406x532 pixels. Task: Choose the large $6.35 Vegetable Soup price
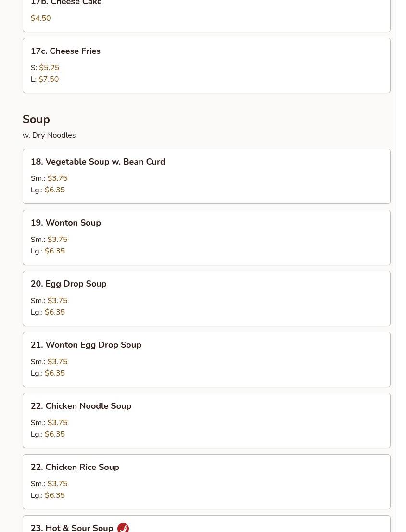pyautogui.click(x=55, y=190)
